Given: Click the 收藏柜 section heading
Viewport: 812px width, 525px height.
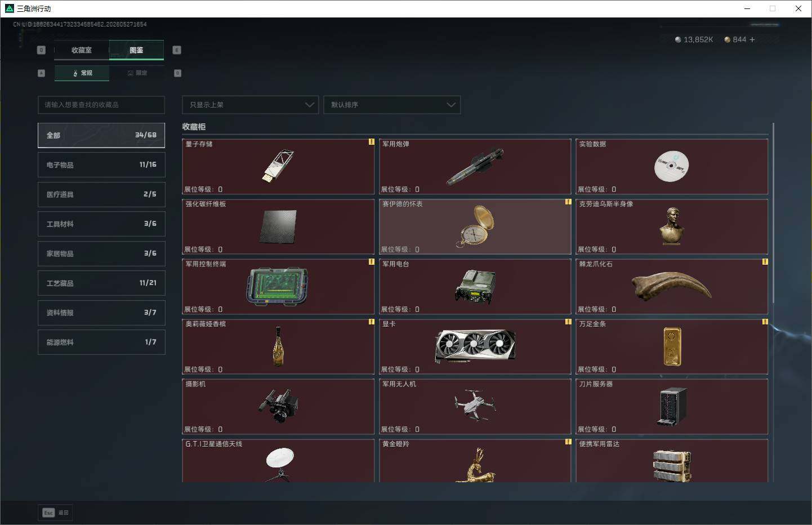Looking at the screenshot, I should coord(194,127).
